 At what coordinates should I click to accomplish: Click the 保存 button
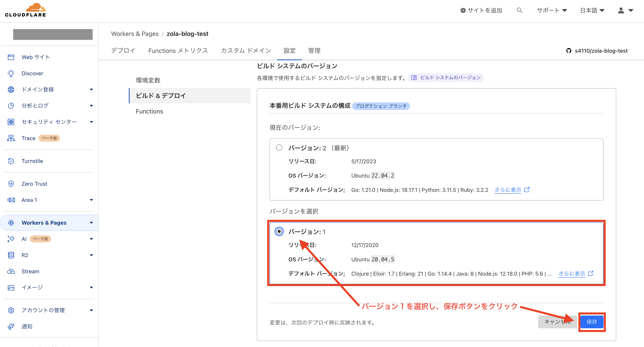(x=592, y=322)
